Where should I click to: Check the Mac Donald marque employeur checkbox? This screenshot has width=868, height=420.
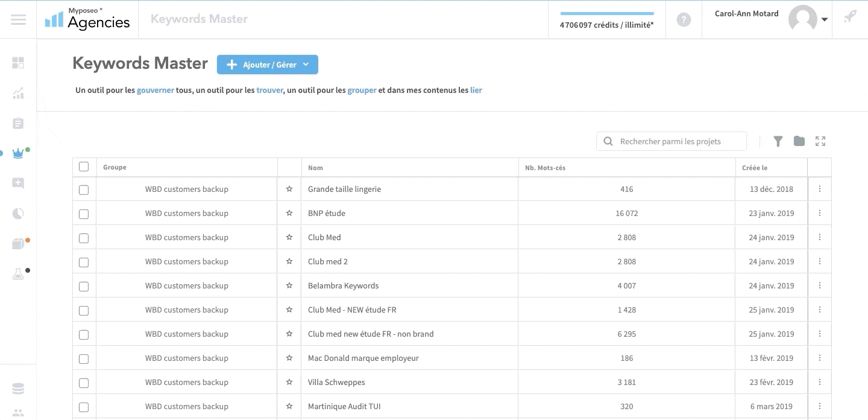84,359
